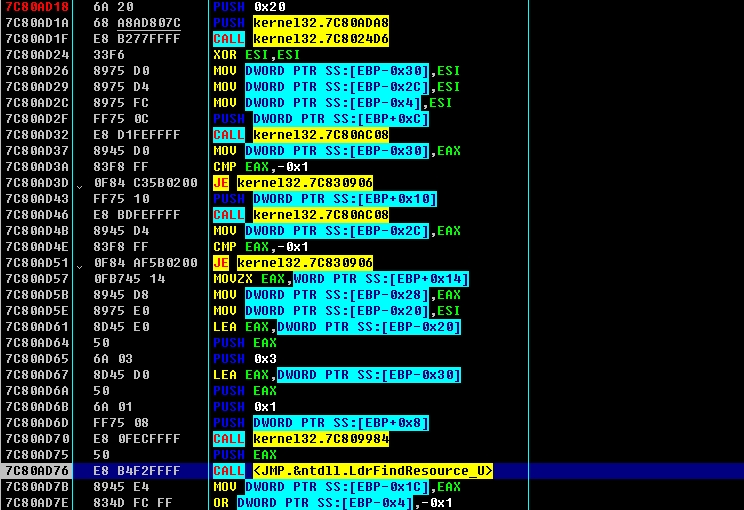
Task: Select LEA EAX,DWORD PTR SS:[EBP-0x20]
Action: tap(337, 327)
